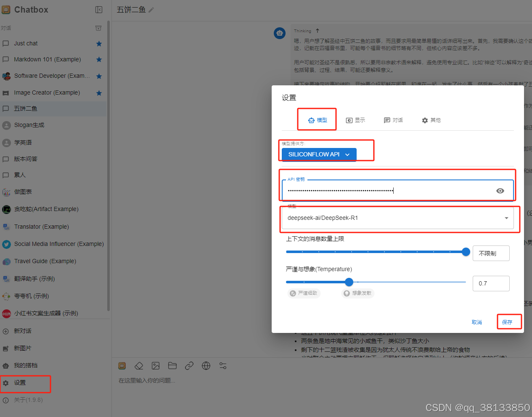Open the 版本问答 conversation
Screen dimensions: 532x417
[x=53, y=159]
